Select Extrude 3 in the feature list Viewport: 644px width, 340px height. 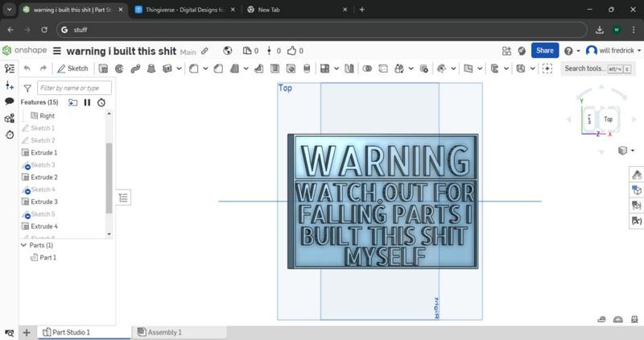(43, 201)
